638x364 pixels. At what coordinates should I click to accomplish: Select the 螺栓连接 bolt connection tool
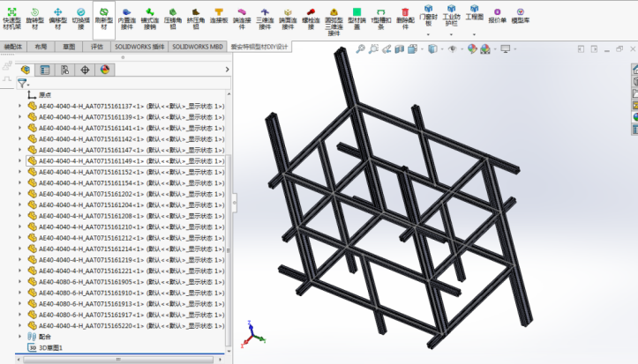(311, 19)
